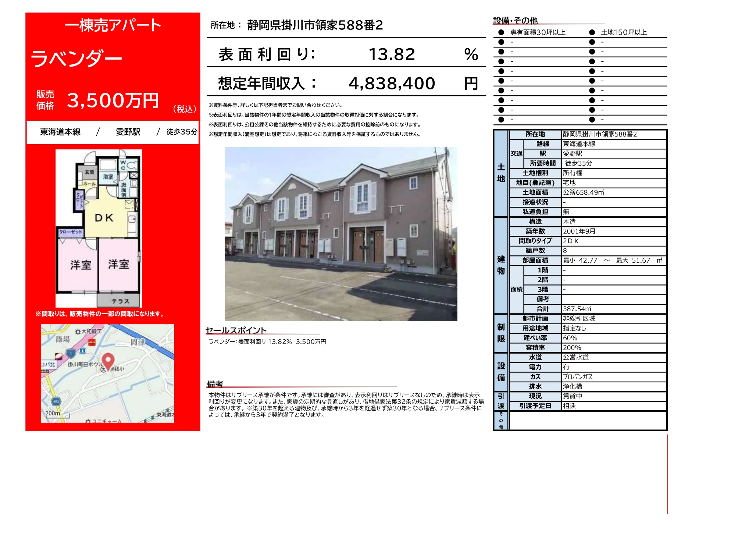756x535 pixels.
Task: Select the land area value 公簿658.49㎡
Action: 584,192
